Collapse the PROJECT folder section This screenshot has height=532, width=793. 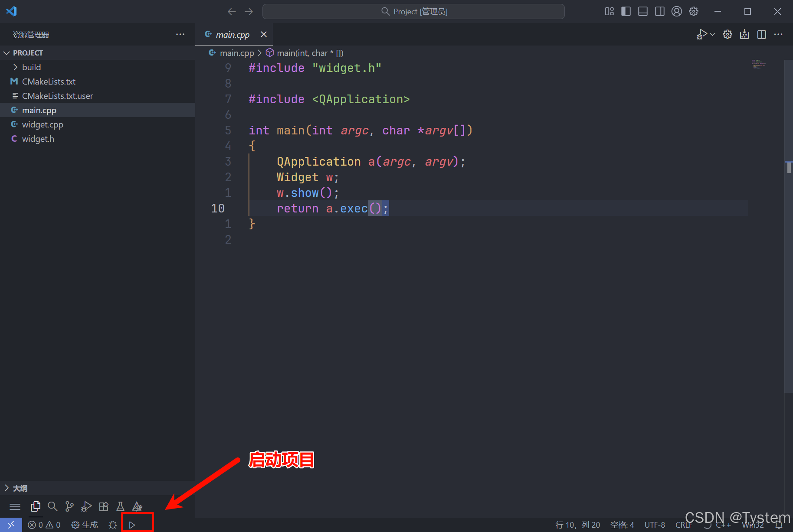[98, 52]
